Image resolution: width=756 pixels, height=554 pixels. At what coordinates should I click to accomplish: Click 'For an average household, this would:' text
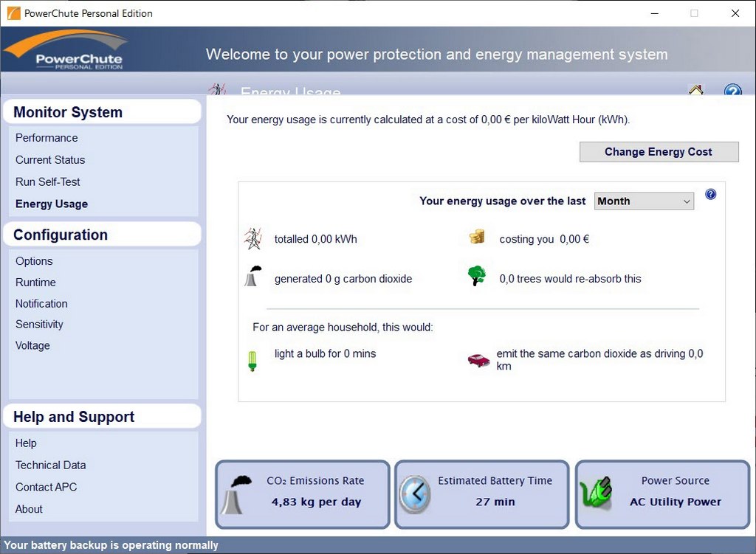point(343,328)
